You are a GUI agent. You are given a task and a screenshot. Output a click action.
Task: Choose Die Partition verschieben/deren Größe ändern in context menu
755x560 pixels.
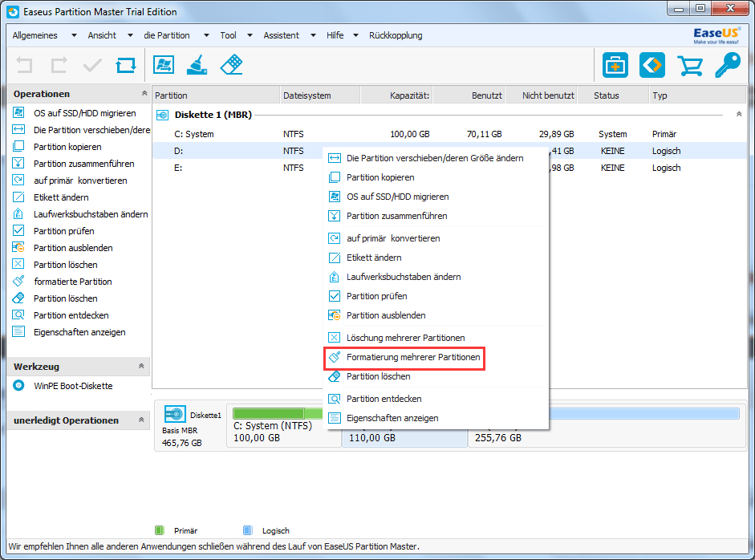pos(436,158)
